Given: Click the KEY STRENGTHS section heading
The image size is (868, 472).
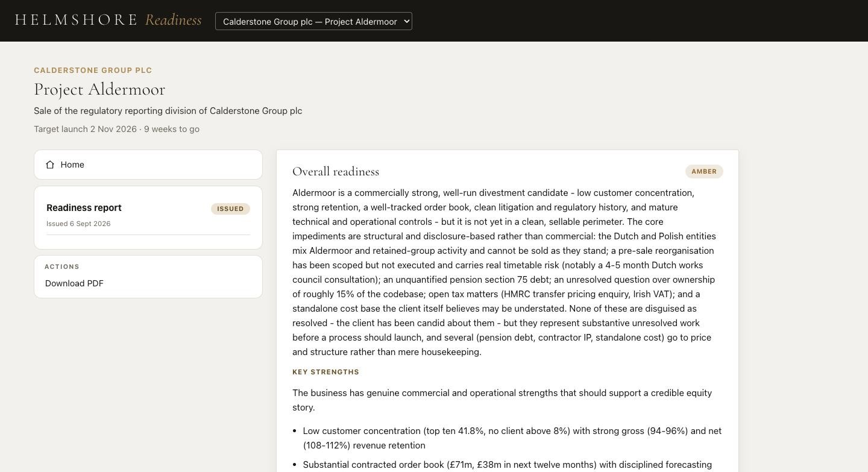Looking at the screenshot, I should (x=325, y=372).
